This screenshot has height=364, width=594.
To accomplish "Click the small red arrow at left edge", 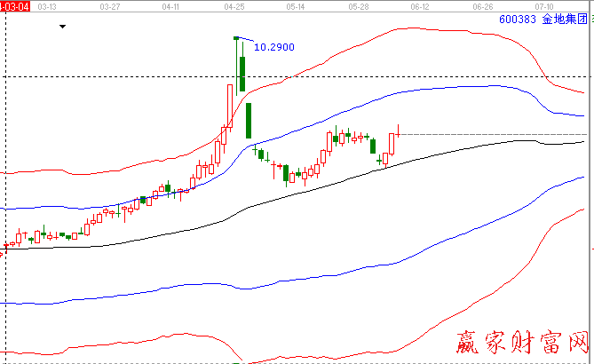I will click(x=3, y=254).
